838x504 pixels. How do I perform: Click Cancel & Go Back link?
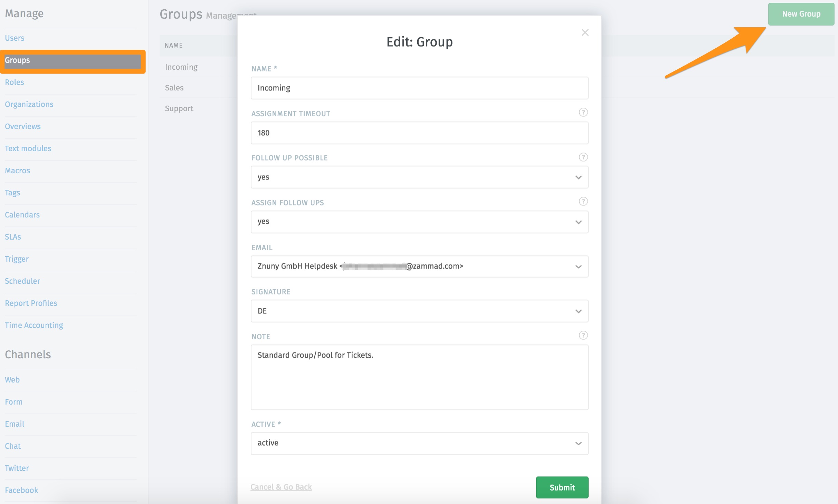pyautogui.click(x=281, y=487)
